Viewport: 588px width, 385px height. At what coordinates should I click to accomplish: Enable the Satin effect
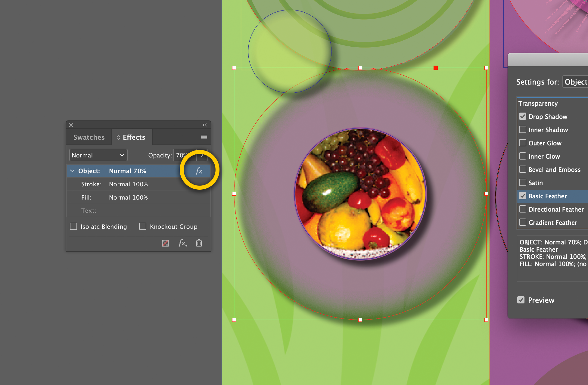click(523, 183)
